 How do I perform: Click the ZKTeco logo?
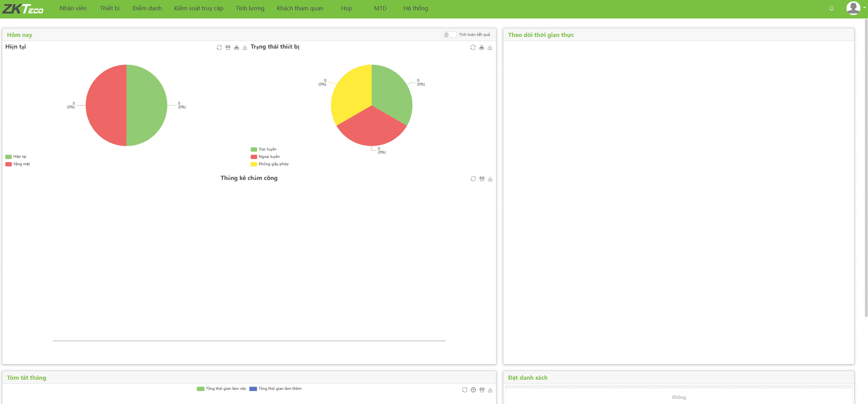[23, 9]
